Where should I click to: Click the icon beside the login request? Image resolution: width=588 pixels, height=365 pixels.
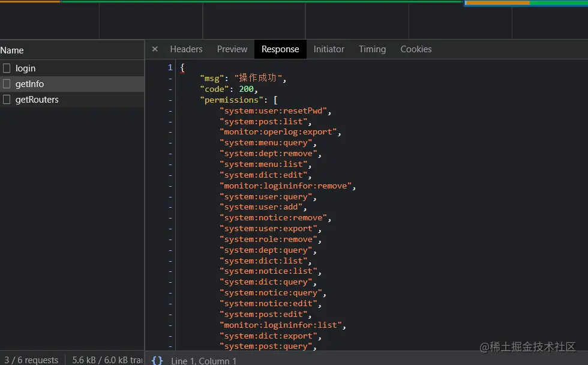pos(7,68)
